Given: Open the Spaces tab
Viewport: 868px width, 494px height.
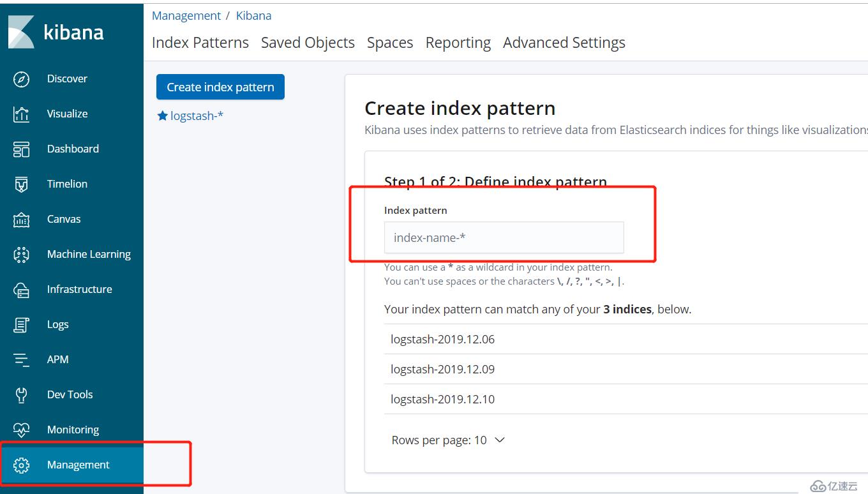Looking at the screenshot, I should [390, 43].
